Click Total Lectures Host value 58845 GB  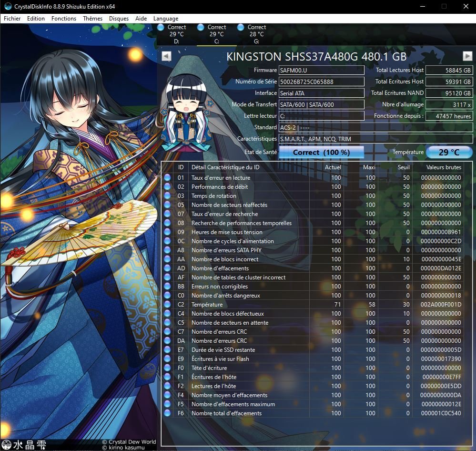tap(449, 70)
